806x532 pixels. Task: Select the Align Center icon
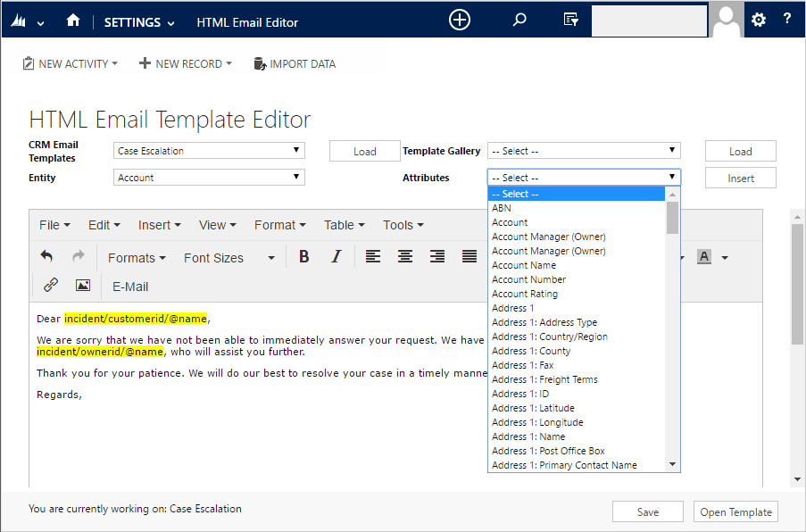tap(404, 256)
